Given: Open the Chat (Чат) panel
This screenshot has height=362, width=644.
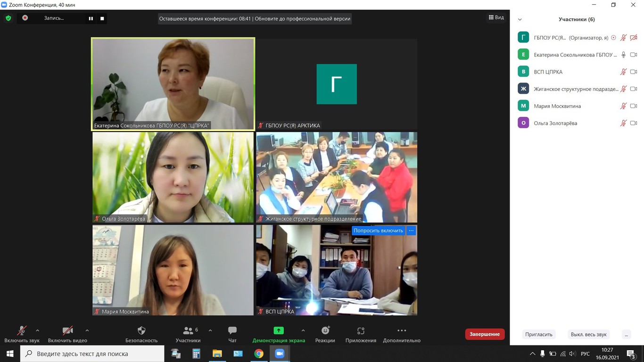Looking at the screenshot, I should tap(232, 331).
